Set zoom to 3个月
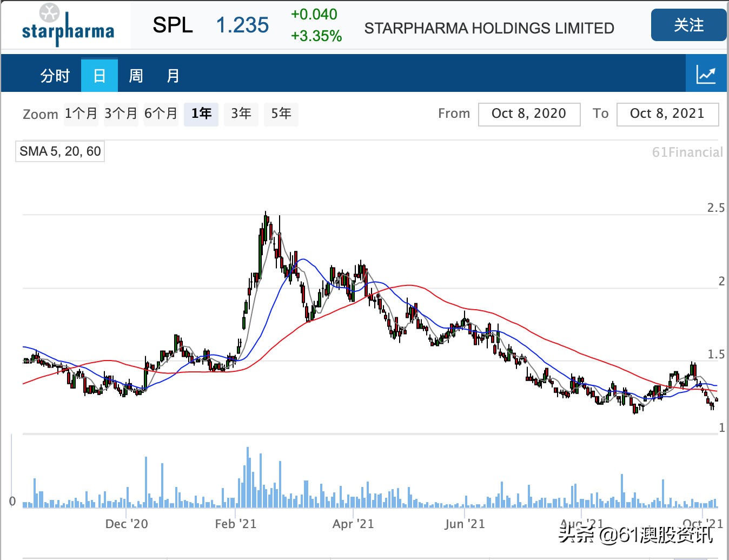This screenshot has width=729, height=560. click(121, 114)
